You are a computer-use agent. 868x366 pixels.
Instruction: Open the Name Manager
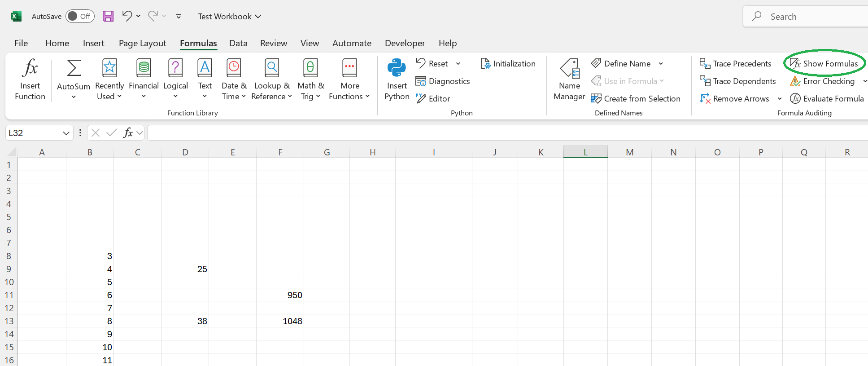(x=569, y=80)
